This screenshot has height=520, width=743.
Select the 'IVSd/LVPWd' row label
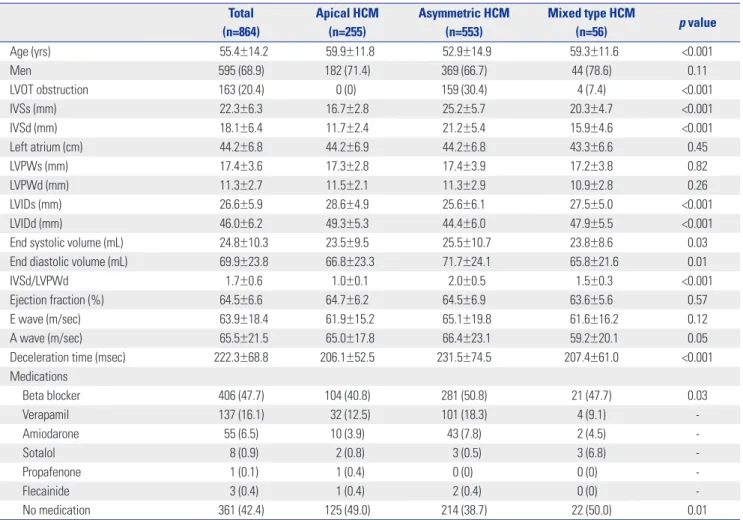pos(39,281)
